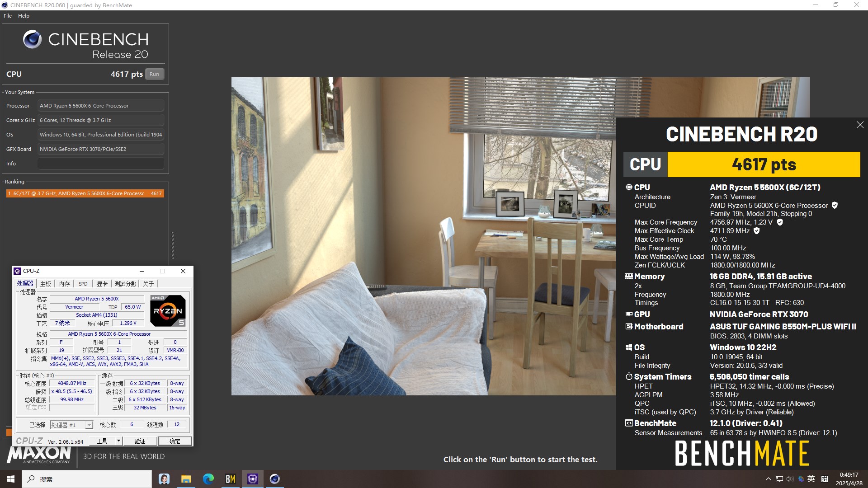This screenshot has width=868, height=488.
Task: Open Microsoft Edge from the taskbar
Action: pyautogui.click(x=208, y=479)
